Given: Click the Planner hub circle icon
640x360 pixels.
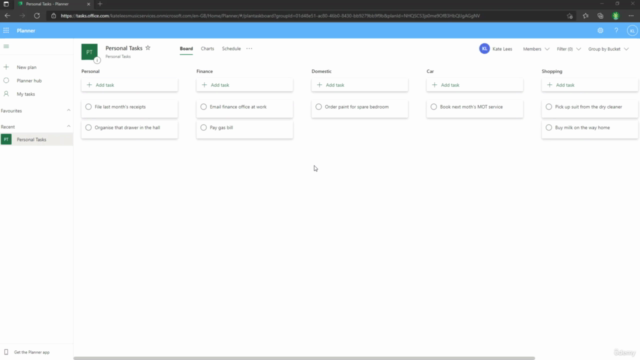Looking at the screenshot, I should pyautogui.click(x=6, y=80).
